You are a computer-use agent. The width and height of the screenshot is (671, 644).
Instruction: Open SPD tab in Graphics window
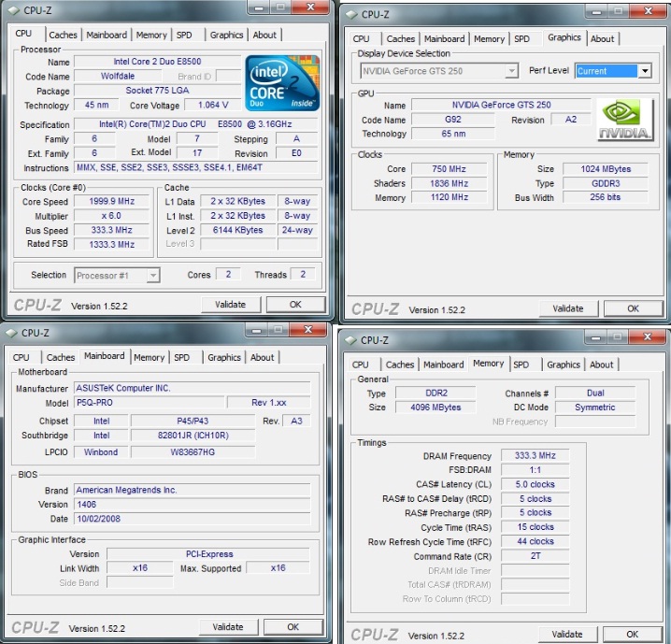click(521, 39)
